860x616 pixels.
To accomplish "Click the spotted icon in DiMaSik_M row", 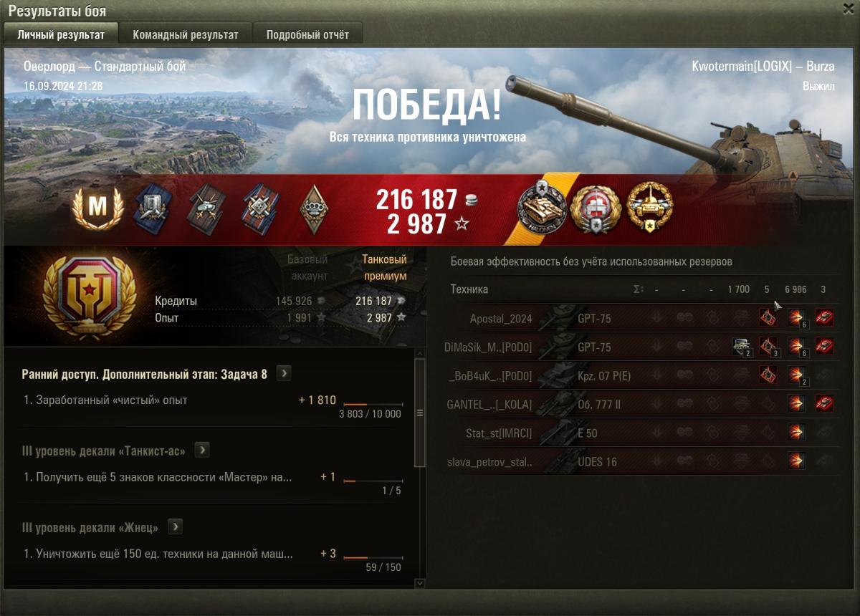I will (x=741, y=347).
